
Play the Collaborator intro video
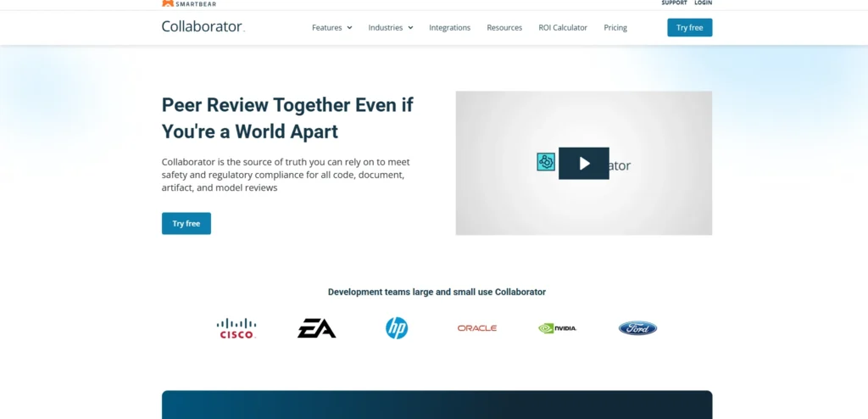click(x=583, y=164)
